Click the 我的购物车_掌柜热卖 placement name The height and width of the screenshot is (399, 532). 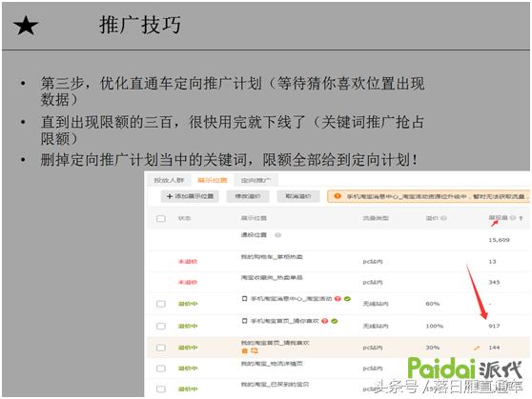point(272,256)
